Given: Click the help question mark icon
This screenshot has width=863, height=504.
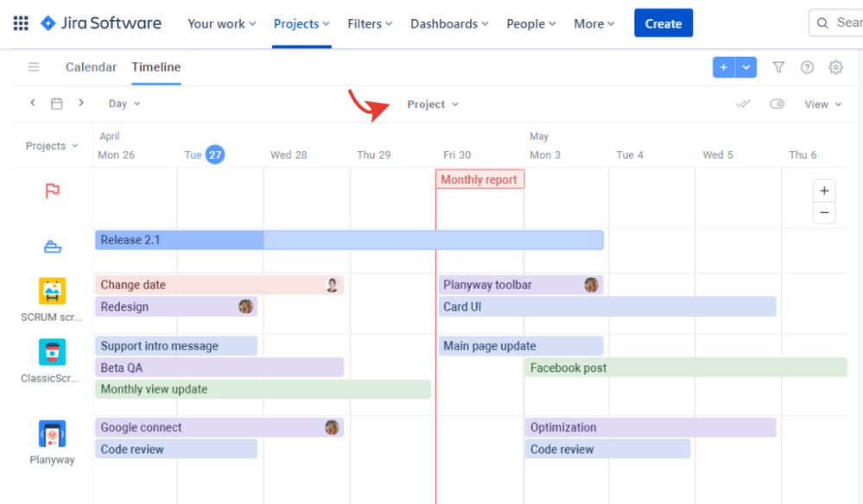Looking at the screenshot, I should click(806, 66).
